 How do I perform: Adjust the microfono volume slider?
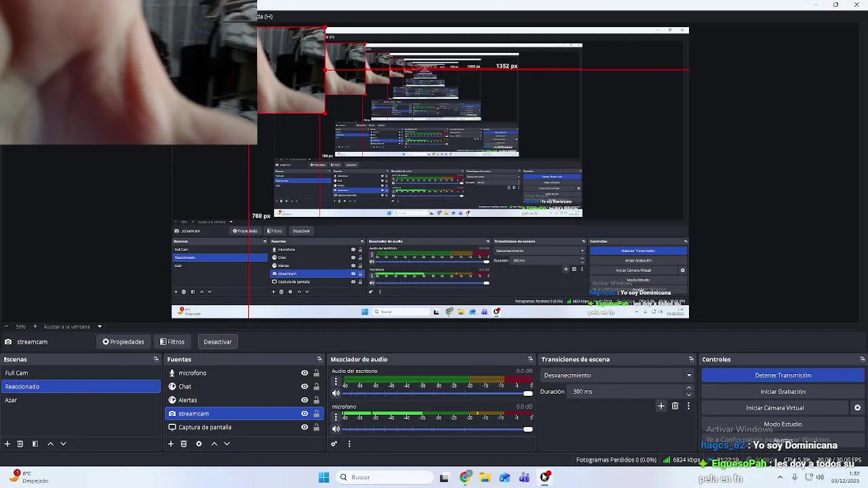coord(436,428)
